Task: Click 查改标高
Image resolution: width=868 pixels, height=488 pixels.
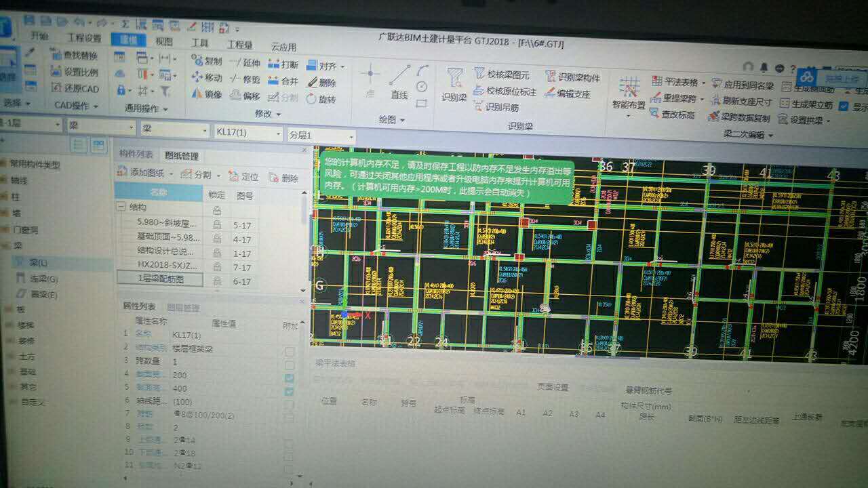Action: click(672, 115)
